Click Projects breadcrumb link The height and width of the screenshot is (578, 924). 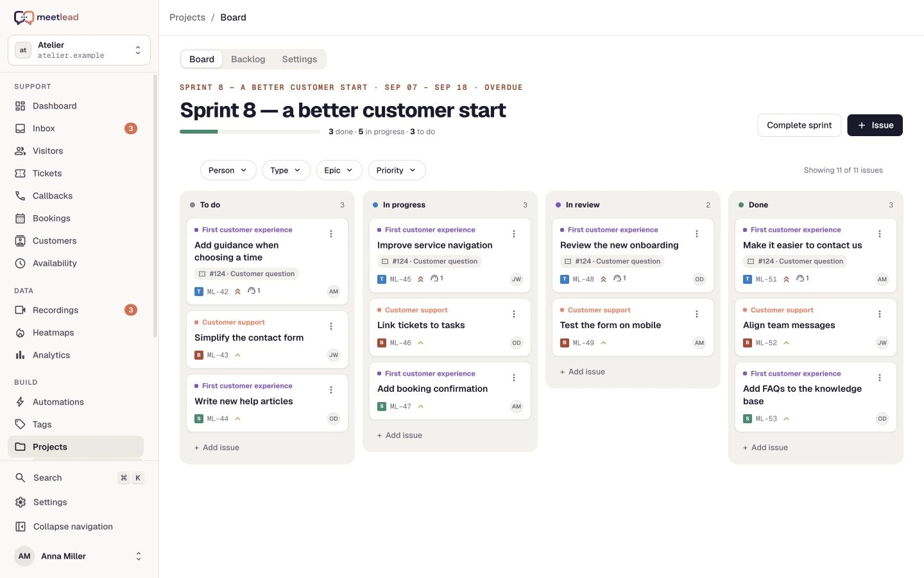pos(187,17)
